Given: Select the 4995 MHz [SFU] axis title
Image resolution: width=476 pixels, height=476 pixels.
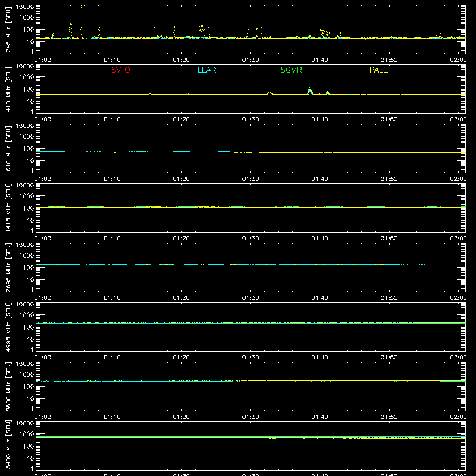Looking at the screenshot, I should 8,327.
